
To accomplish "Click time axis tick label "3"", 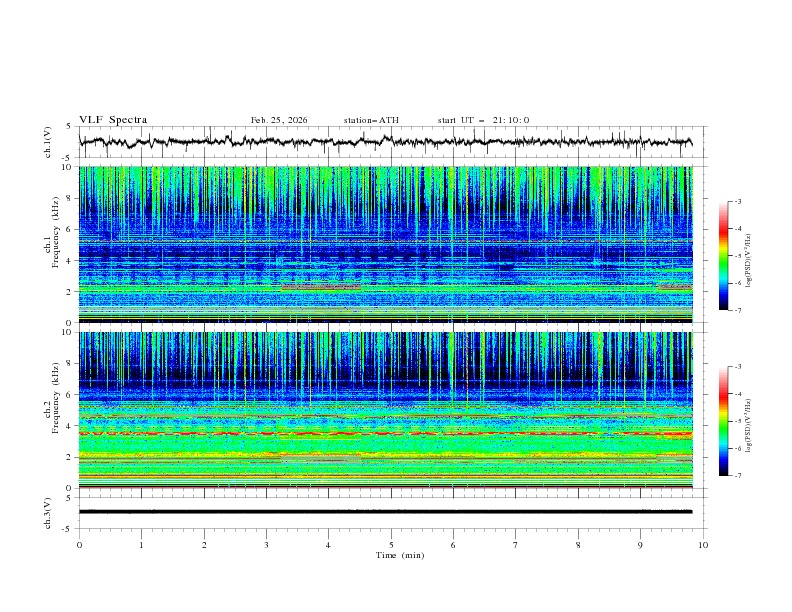I will click(266, 545).
